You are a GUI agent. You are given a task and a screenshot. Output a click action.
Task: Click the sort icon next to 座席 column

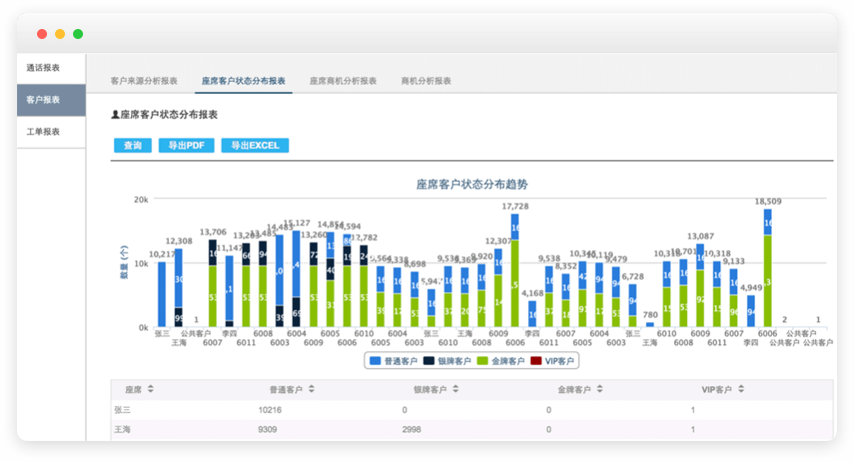pyautogui.click(x=150, y=389)
